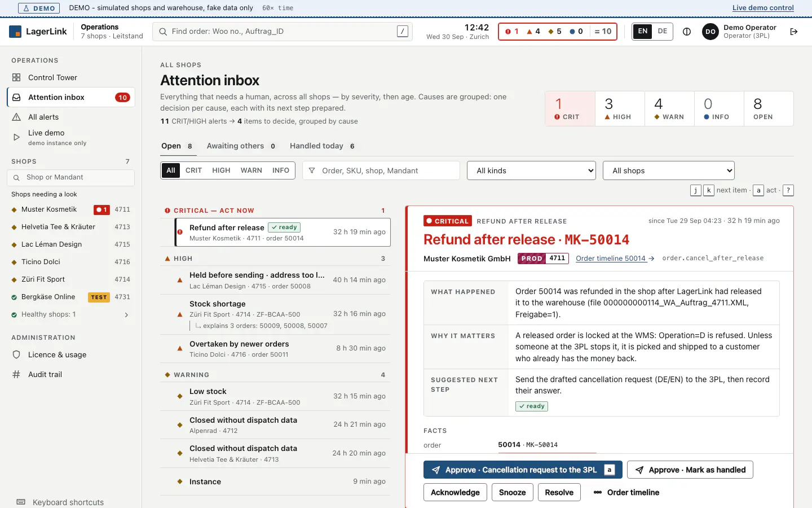Select the All severity filter
Screen dimensions: 812x508
pos(171,170)
